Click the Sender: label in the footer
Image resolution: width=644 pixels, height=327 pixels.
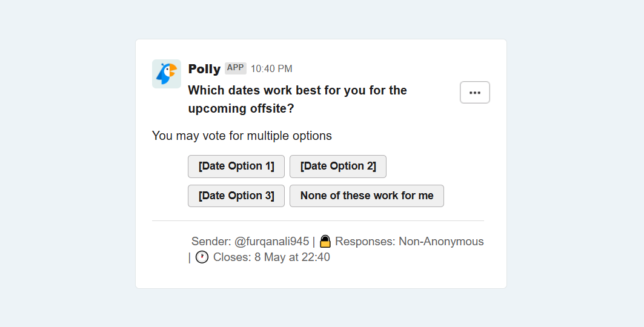(x=211, y=241)
